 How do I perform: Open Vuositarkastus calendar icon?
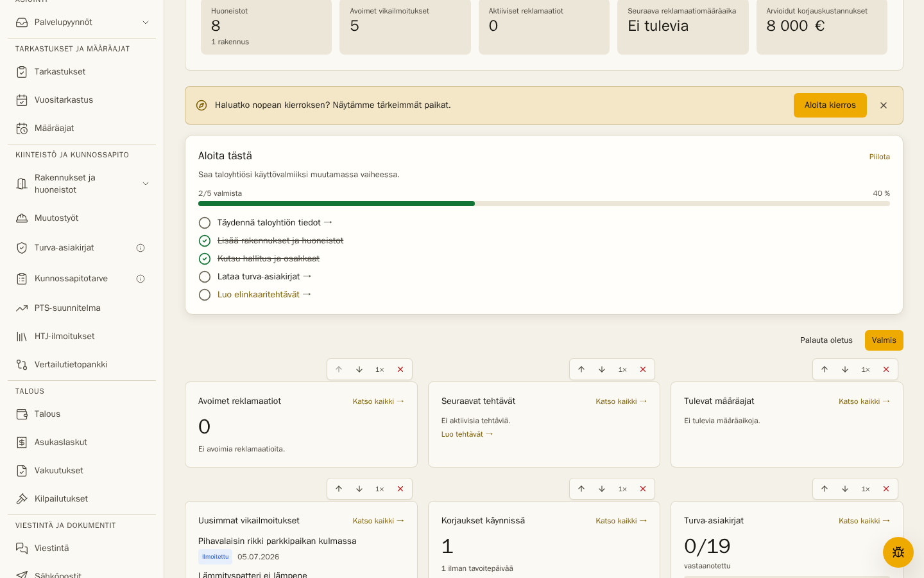pyautogui.click(x=22, y=100)
